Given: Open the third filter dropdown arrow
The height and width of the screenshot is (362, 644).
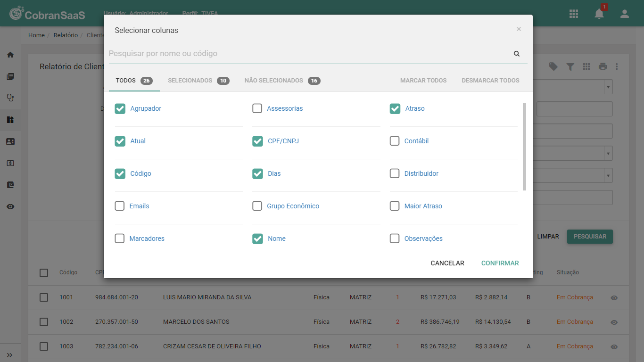Looking at the screenshot, I should [609, 175].
